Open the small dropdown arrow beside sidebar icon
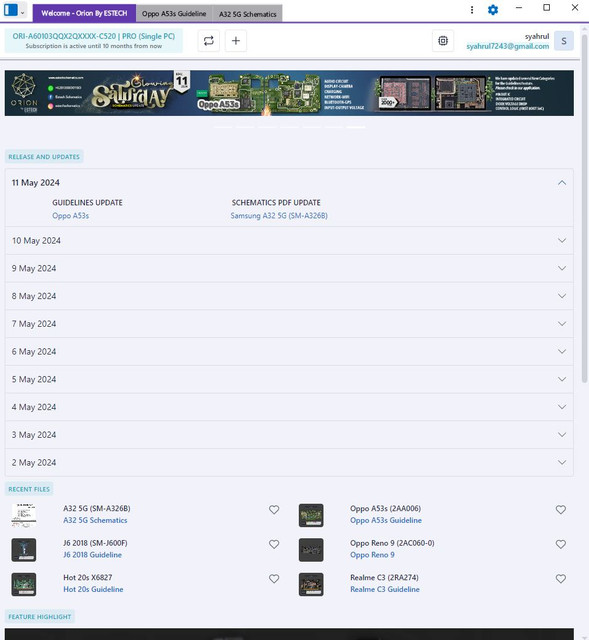This screenshot has width=589, height=640. coord(22,12)
